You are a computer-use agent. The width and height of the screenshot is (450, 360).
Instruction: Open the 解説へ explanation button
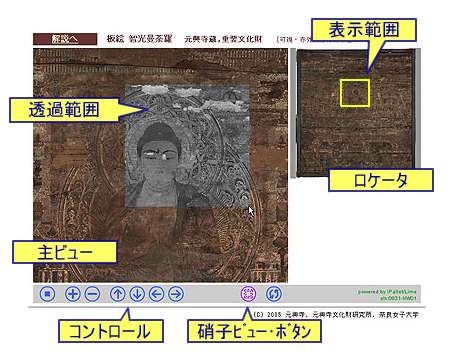[65, 39]
